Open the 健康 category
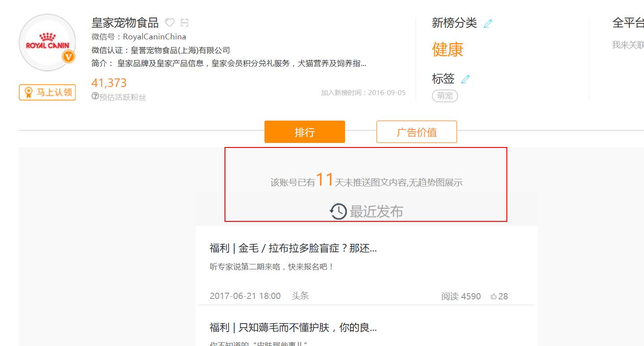The height and width of the screenshot is (346, 644). [x=448, y=49]
